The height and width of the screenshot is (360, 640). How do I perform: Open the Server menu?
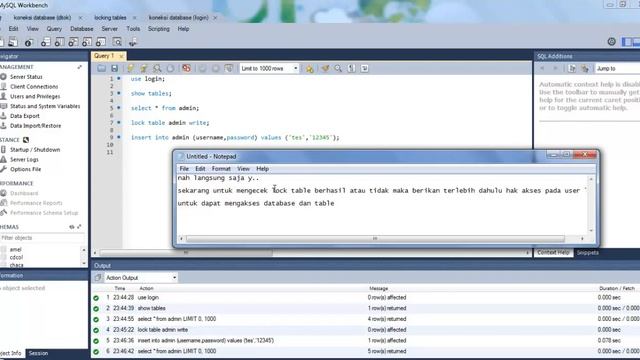coord(109,29)
